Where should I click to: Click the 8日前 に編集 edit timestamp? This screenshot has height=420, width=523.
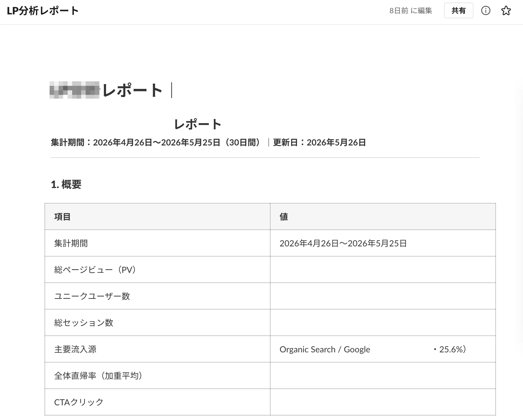point(411,11)
